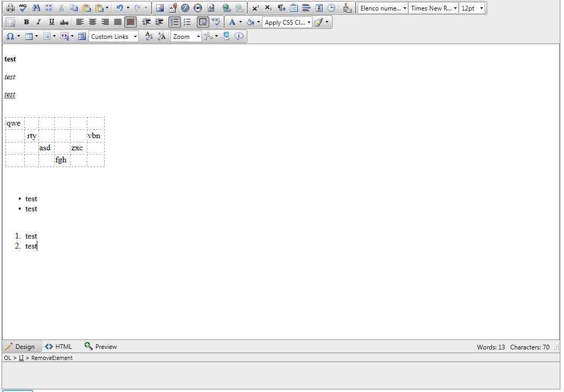Screen dimensions: 564x392
Task: Undo the last action
Action: click(x=120, y=7)
